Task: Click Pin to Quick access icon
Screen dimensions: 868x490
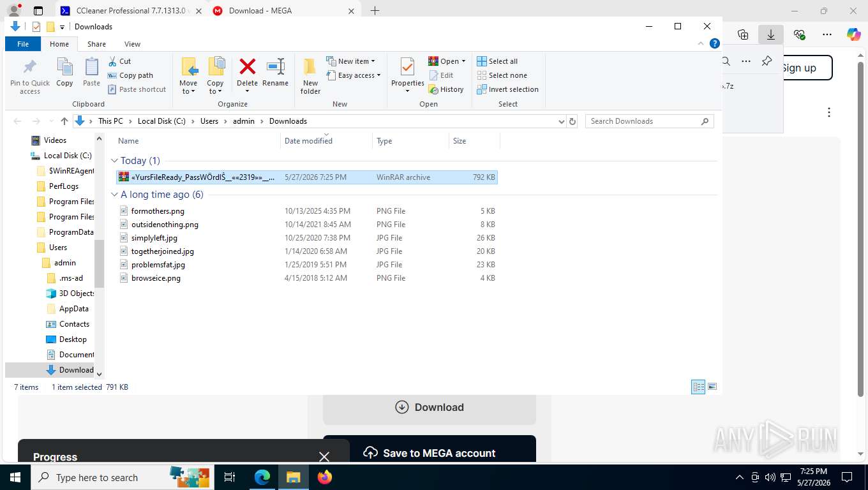Action: [x=29, y=76]
